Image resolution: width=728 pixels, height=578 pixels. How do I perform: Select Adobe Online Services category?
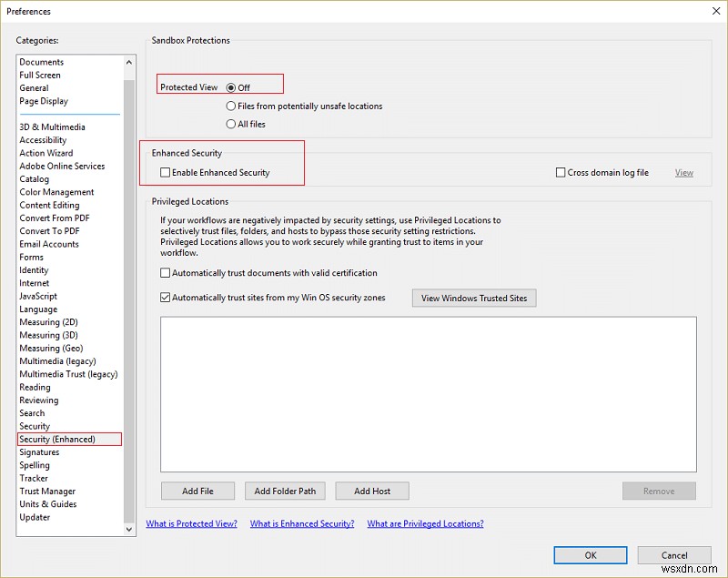[62, 166]
